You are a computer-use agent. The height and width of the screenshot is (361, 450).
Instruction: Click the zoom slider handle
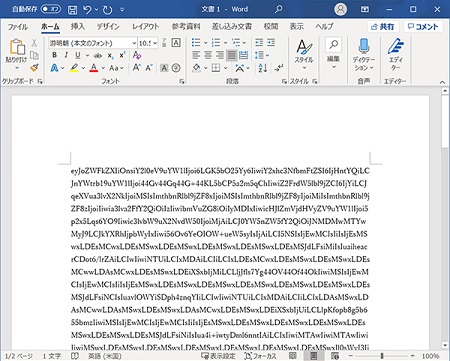click(x=382, y=356)
